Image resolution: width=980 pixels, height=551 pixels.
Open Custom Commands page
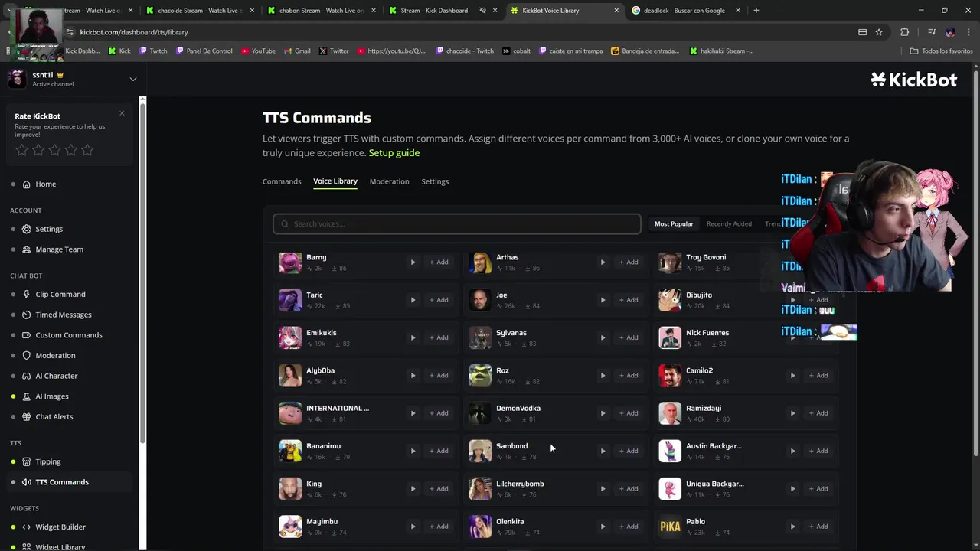pyautogui.click(x=69, y=335)
